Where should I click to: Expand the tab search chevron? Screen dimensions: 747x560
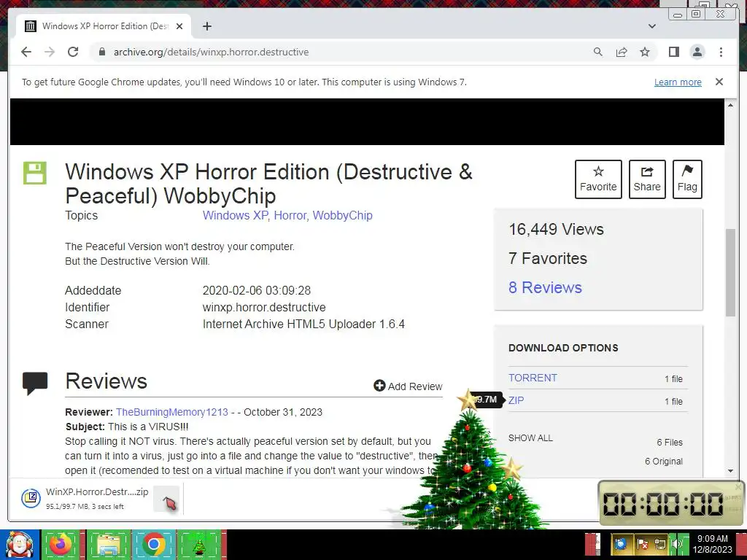[x=651, y=26]
